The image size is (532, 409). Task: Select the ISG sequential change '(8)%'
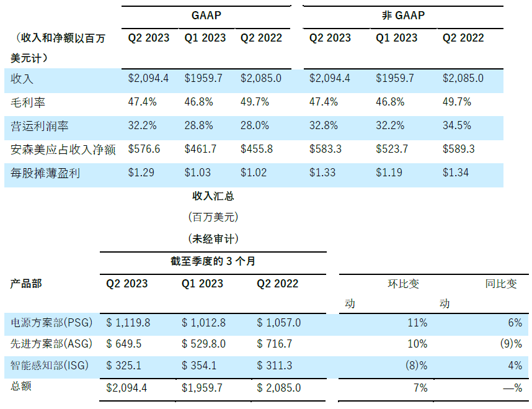coord(416,366)
